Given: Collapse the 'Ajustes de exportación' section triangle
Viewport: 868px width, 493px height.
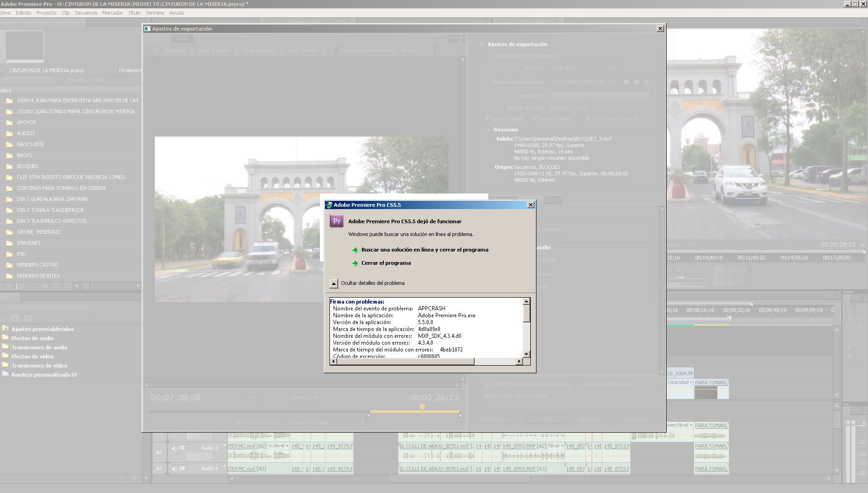Looking at the screenshot, I should [x=481, y=44].
